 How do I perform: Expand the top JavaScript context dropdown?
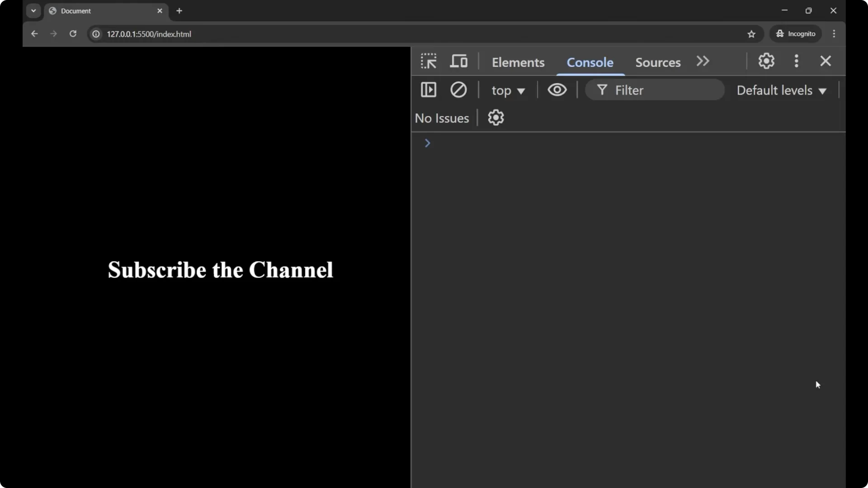coord(508,90)
